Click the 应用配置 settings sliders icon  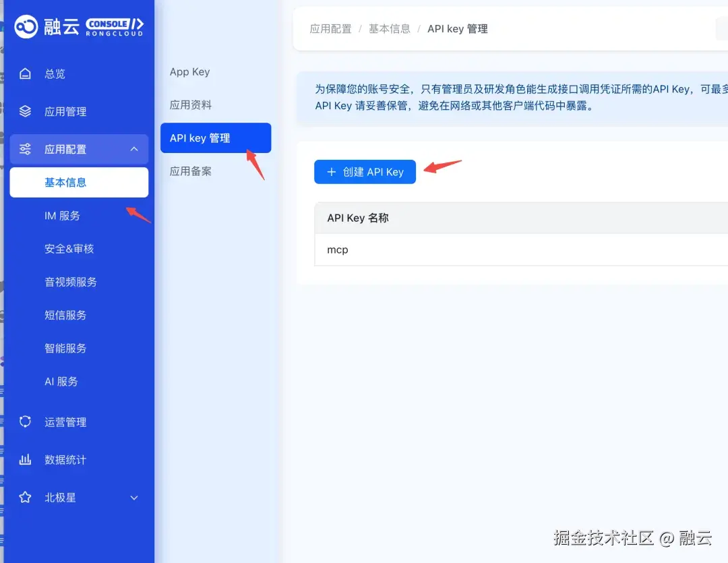click(x=25, y=148)
